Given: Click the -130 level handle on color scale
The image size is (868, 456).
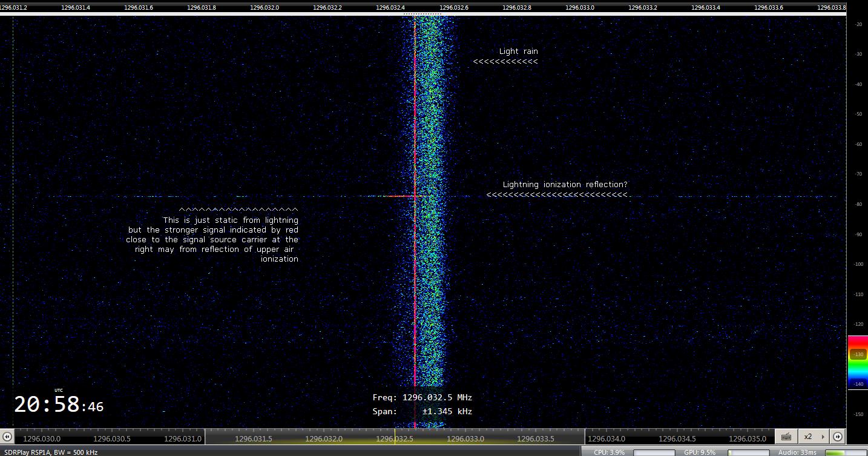Looking at the screenshot, I should tap(858, 354).
